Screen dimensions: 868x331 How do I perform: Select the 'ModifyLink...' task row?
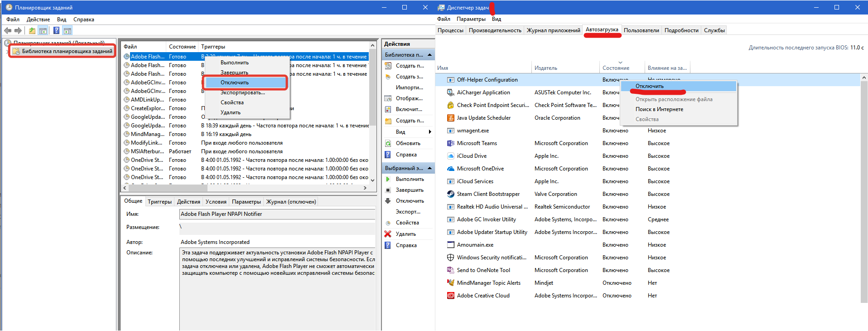point(246,143)
